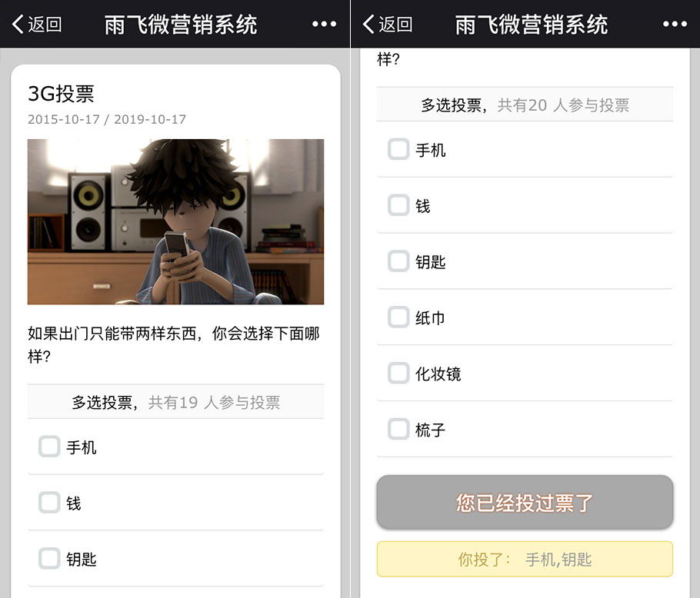Open the three-dot menu on left screen
This screenshot has width=700, height=598.
(x=324, y=24)
